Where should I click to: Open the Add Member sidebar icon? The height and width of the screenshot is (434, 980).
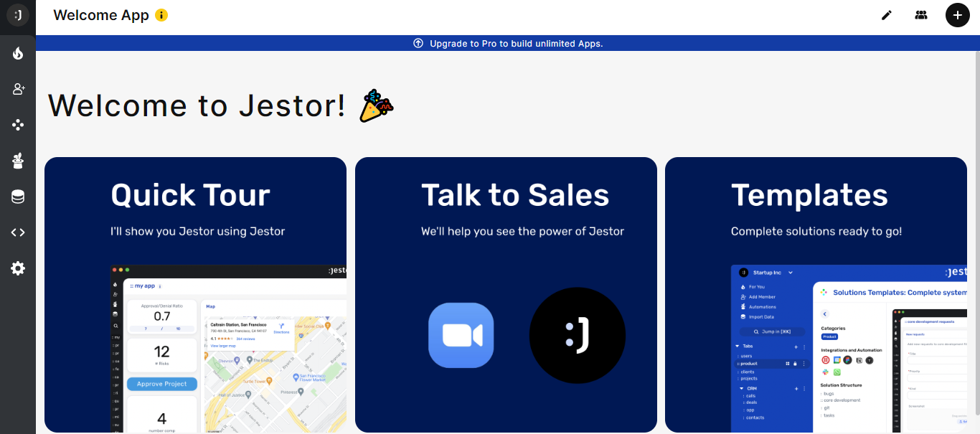(18, 89)
